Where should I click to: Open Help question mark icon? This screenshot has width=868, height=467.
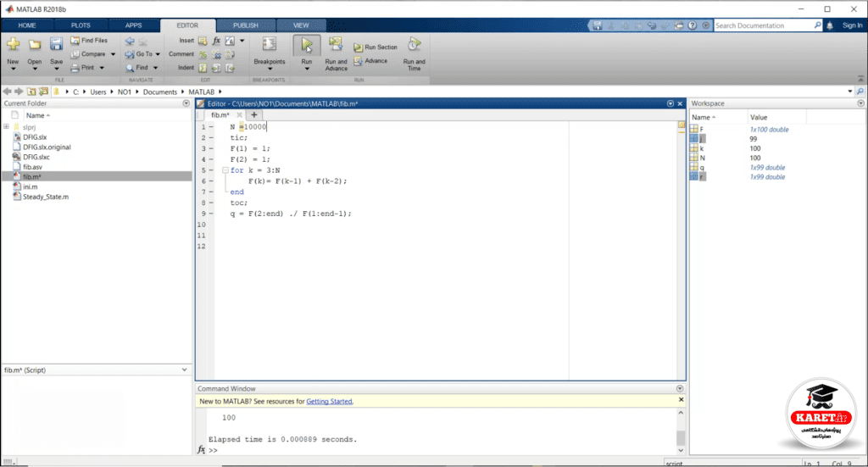(x=693, y=25)
